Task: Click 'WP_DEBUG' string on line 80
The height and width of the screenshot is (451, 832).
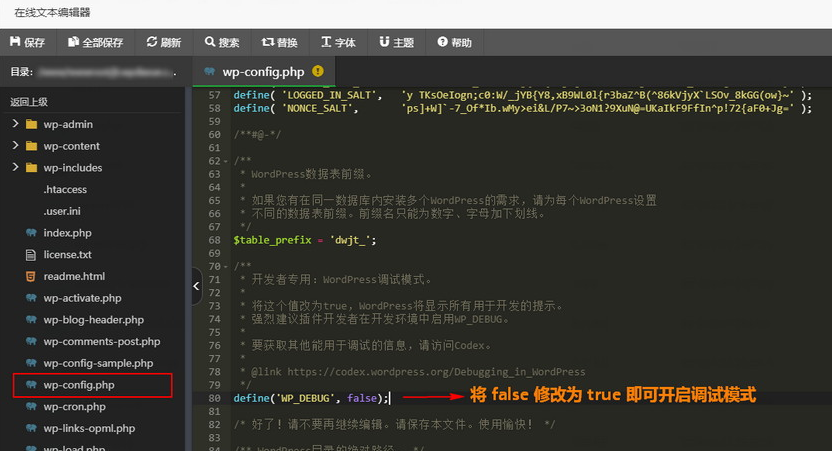Action: [x=305, y=398]
